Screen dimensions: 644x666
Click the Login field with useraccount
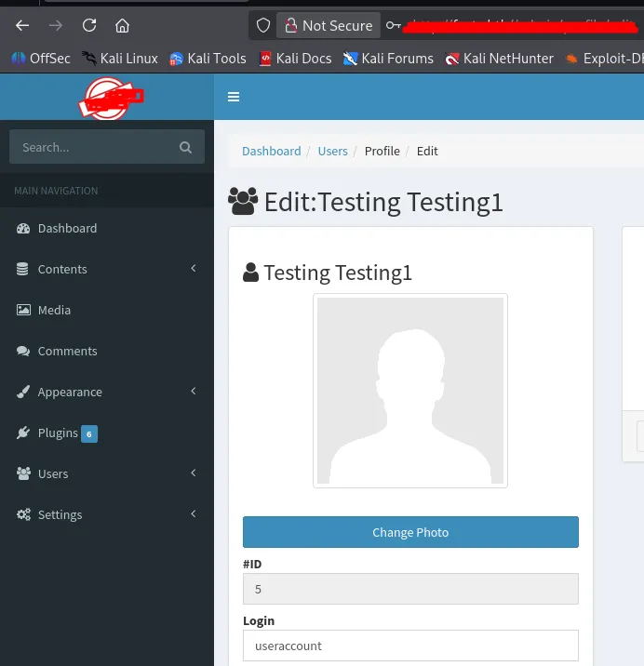[x=410, y=646]
